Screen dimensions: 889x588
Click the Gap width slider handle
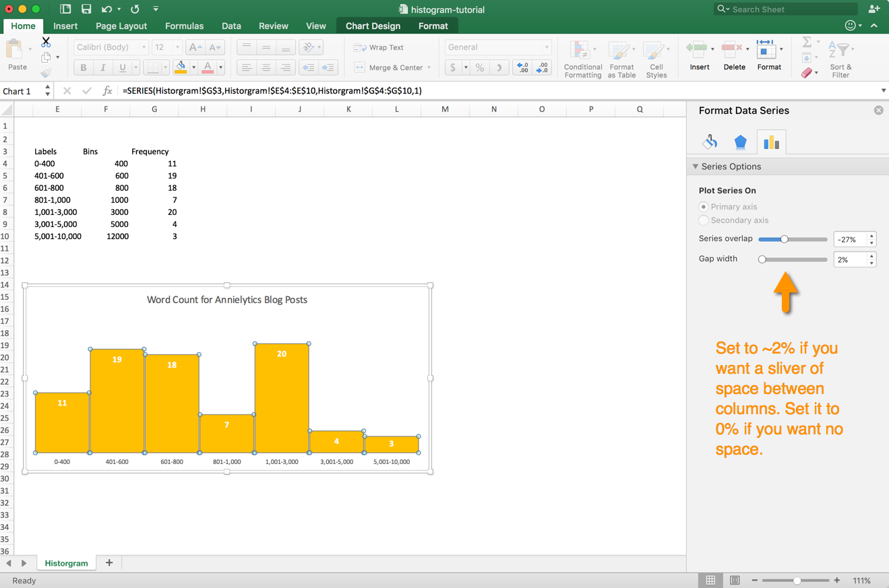(x=762, y=259)
